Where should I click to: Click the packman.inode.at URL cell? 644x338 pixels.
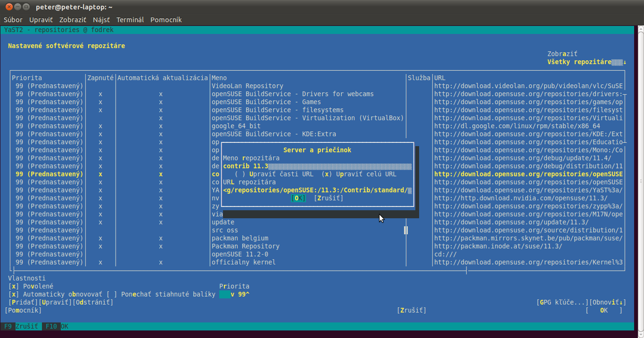tap(498, 246)
